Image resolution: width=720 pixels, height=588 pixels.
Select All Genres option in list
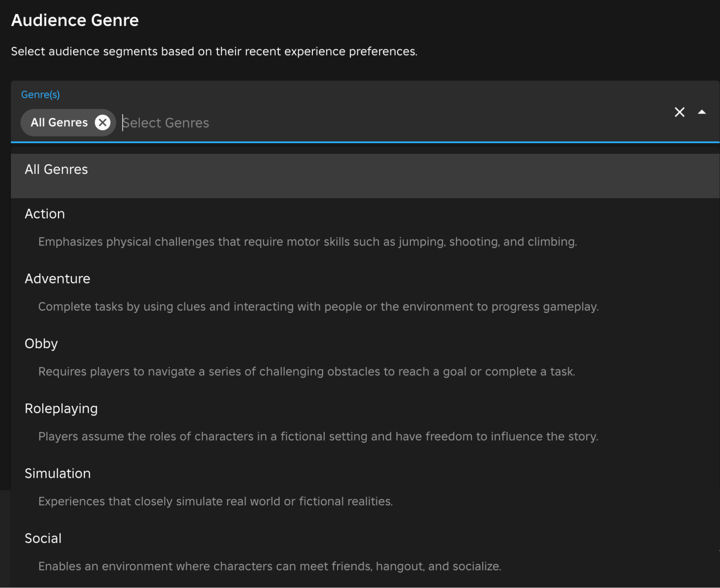pos(56,170)
